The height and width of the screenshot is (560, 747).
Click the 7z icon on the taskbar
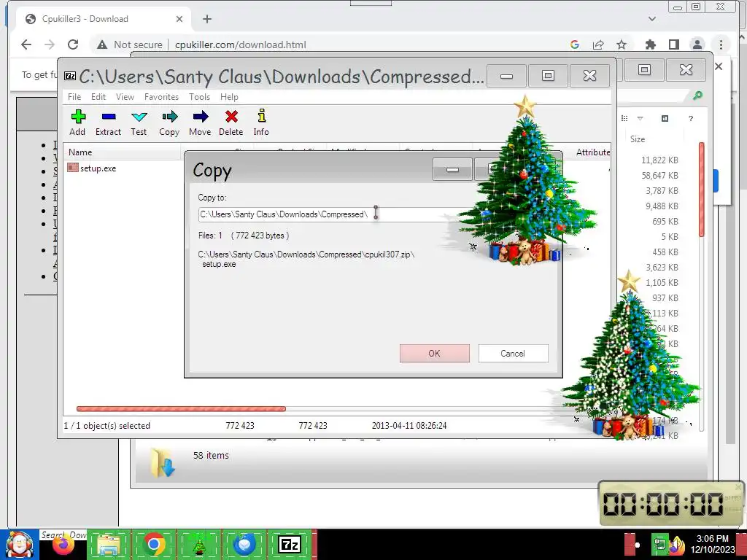(290, 545)
